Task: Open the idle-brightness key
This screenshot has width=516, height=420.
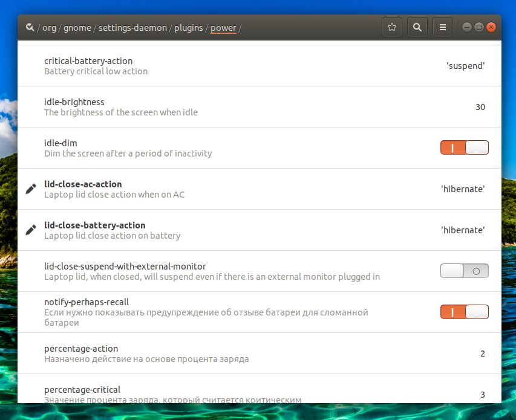Action: (260, 107)
